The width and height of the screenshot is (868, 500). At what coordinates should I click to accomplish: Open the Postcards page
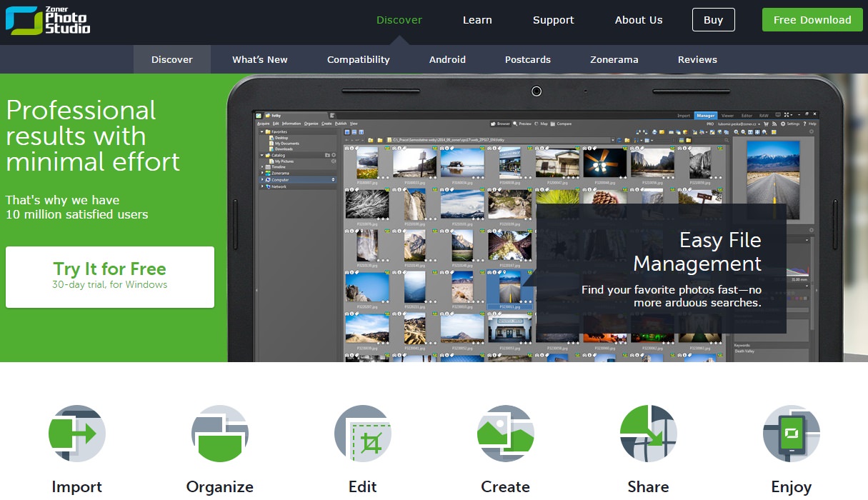528,59
